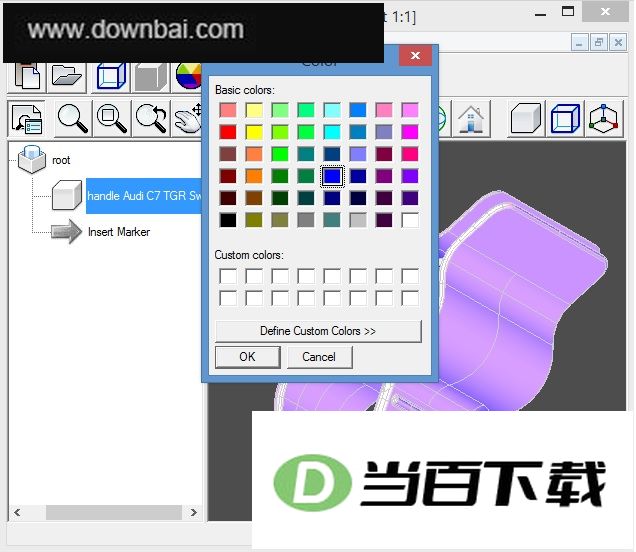This screenshot has width=636, height=552.
Task: Choose the hot pink swatch in the third row
Action: [410, 154]
